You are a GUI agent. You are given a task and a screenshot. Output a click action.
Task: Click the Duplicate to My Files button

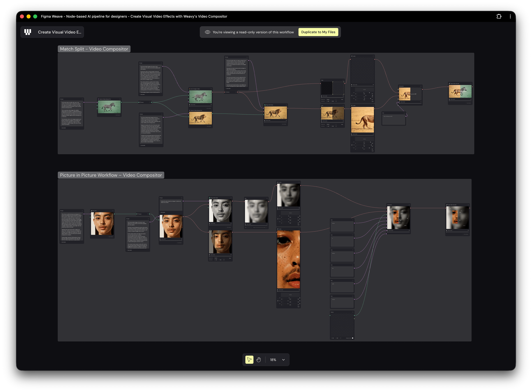pos(318,32)
